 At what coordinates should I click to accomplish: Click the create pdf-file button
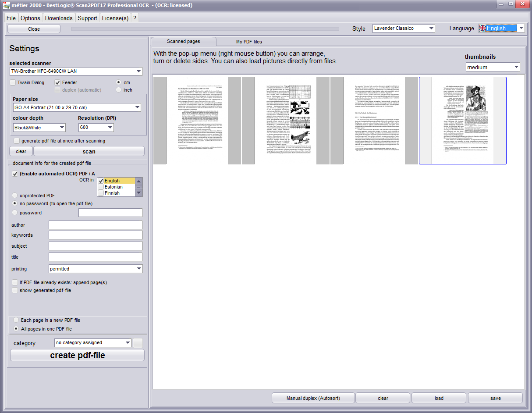coord(77,355)
